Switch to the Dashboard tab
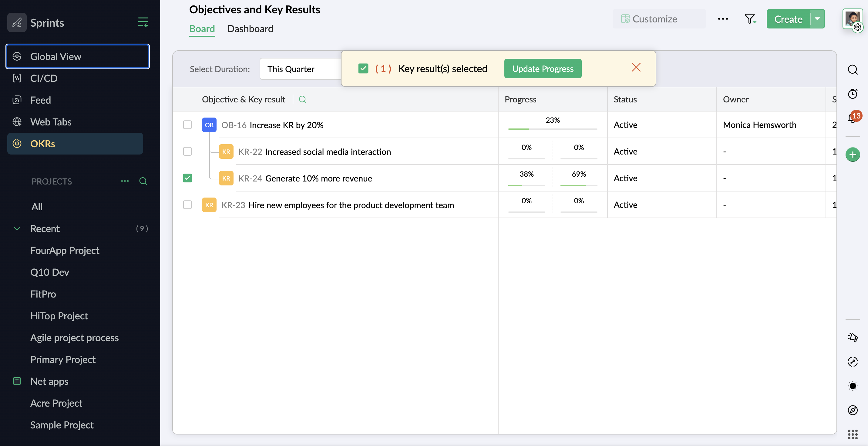 250,28
